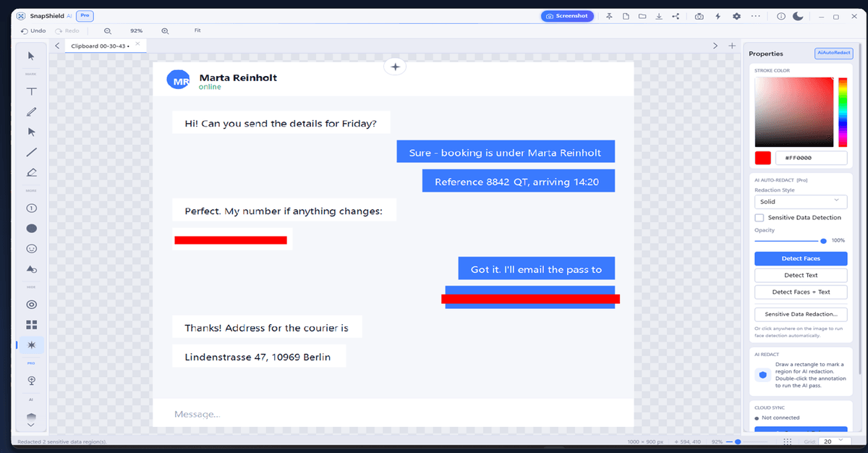Click the red stroke color swatch
Viewport: 868px width, 453px height.
(x=762, y=158)
